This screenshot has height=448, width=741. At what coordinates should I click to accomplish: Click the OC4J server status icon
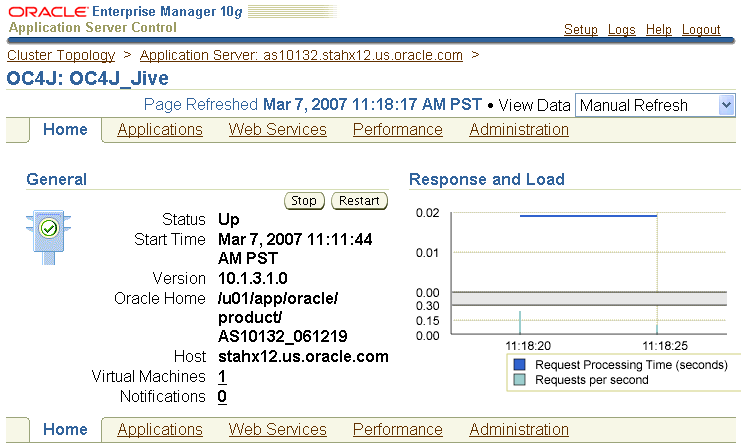[x=48, y=237]
